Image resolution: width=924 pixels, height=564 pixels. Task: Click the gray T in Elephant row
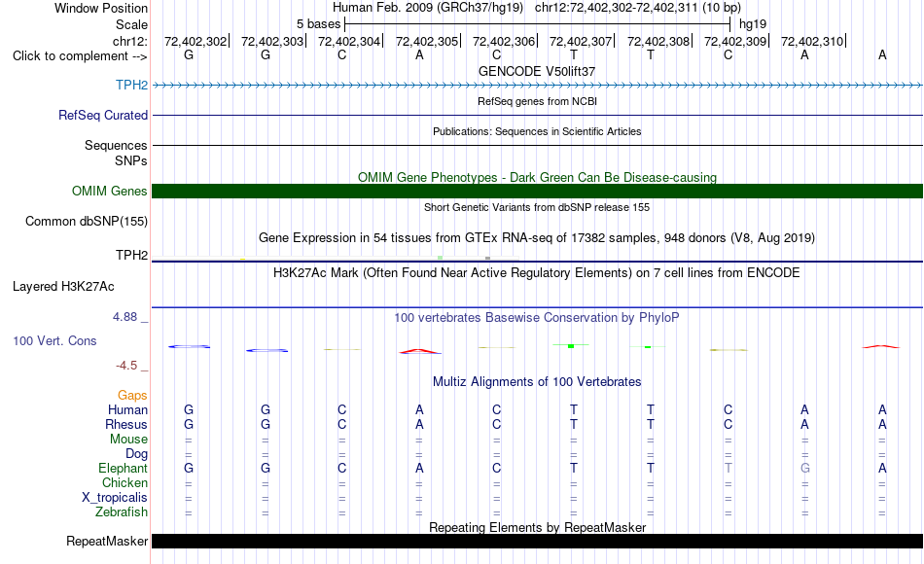[x=729, y=469]
